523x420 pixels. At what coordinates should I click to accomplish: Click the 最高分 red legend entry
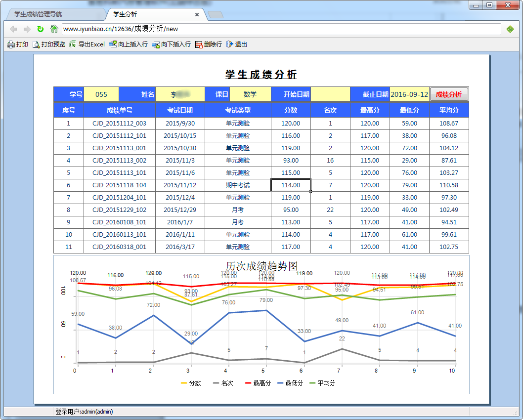click(x=258, y=383)
